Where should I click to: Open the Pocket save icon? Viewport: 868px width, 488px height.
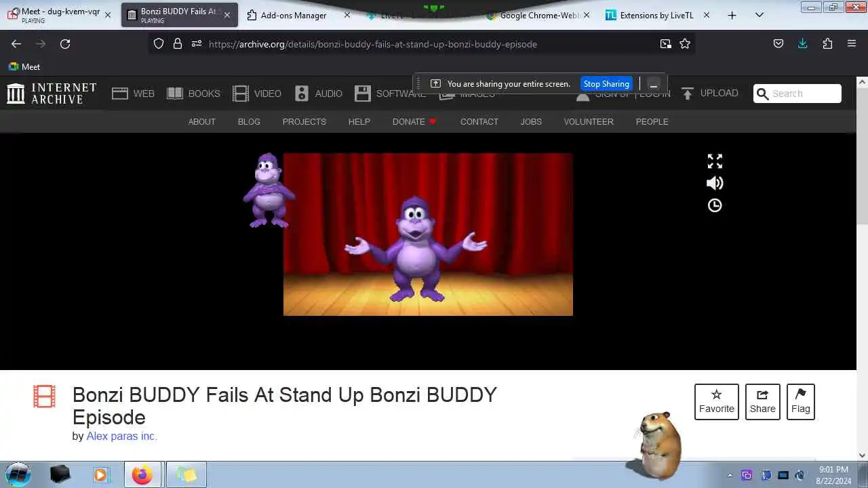[778, 43]
